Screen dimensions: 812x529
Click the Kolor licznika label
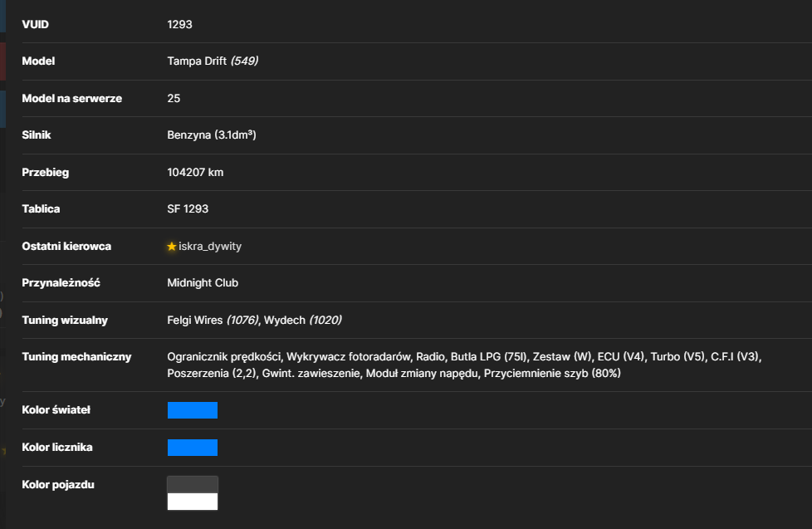coord(57,447)
